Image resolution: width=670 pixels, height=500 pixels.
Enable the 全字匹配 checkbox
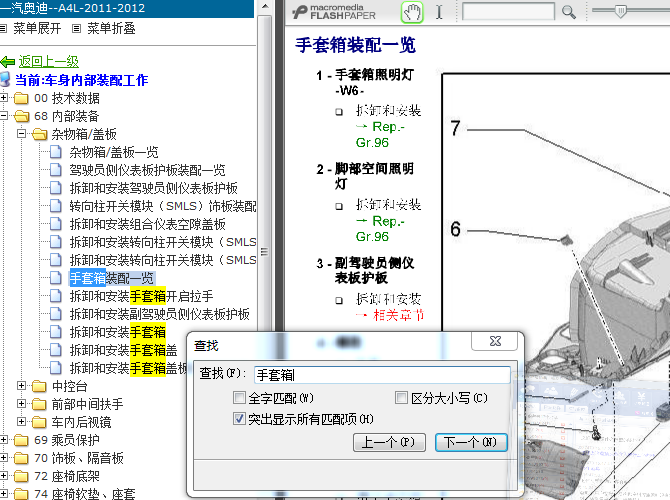pos(239,398)
